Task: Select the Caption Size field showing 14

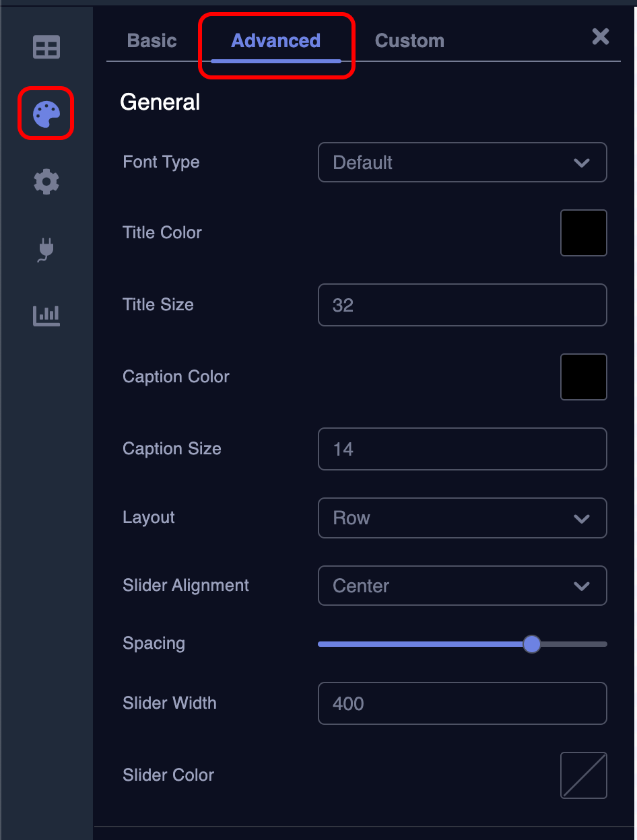Action: point(462,449)
